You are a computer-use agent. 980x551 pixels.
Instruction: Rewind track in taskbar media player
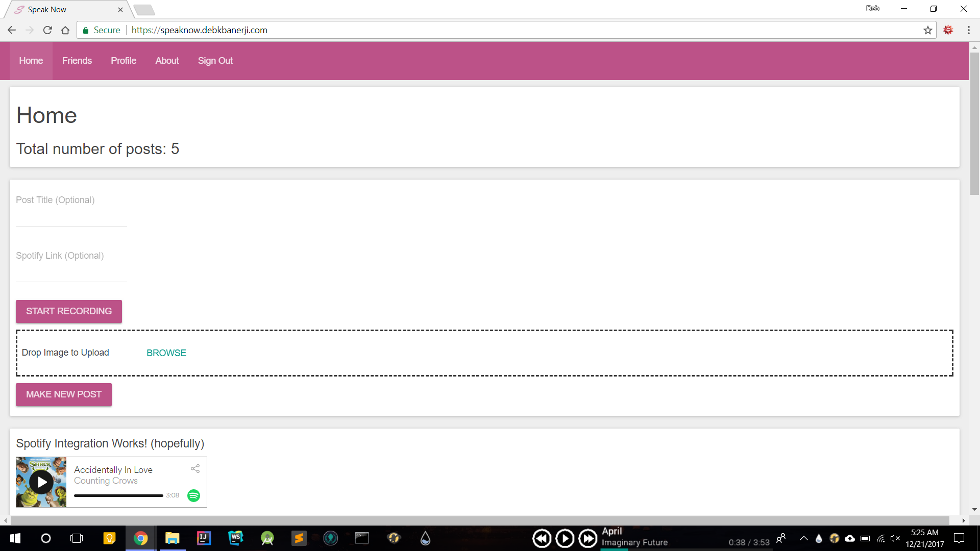(542, 538)
